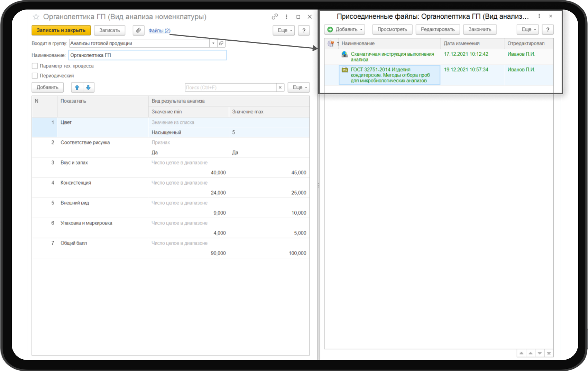Click the Насыщенный min value cell
The image size is (588, 371).
pos(189,133)
